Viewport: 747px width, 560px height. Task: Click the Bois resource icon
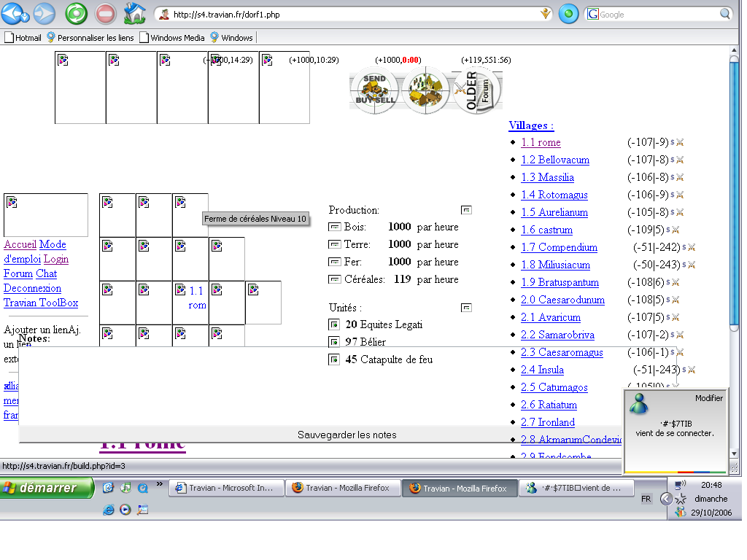coord(334,227)
